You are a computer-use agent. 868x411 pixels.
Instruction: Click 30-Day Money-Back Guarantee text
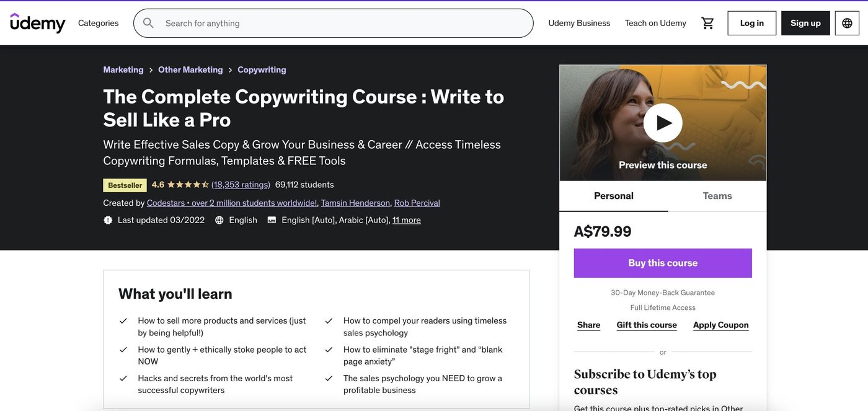click(x=663, y=293)
